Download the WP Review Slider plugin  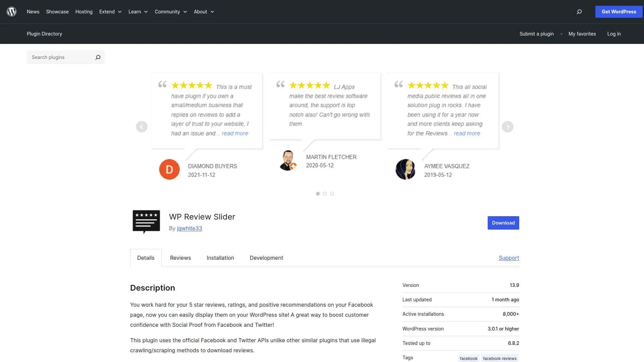coord(503,223)
